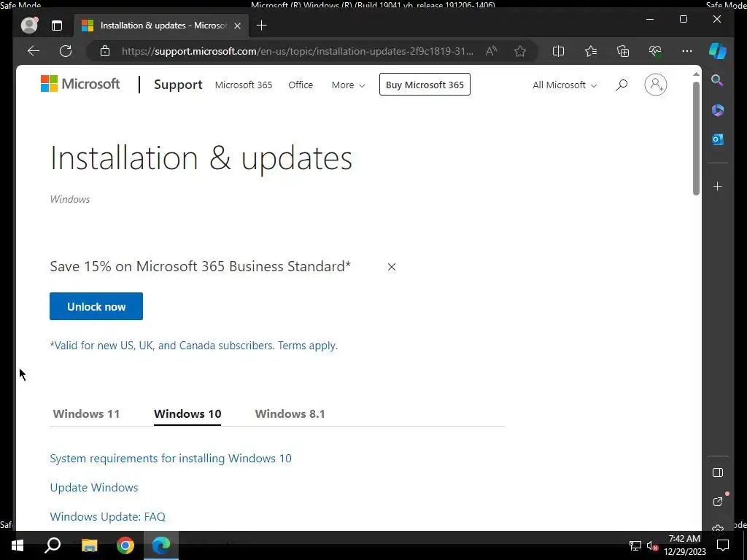Viewport: 747px width, 560px height.
Task: Switch to the Windows 11 tab
Action: click(86, 414)
